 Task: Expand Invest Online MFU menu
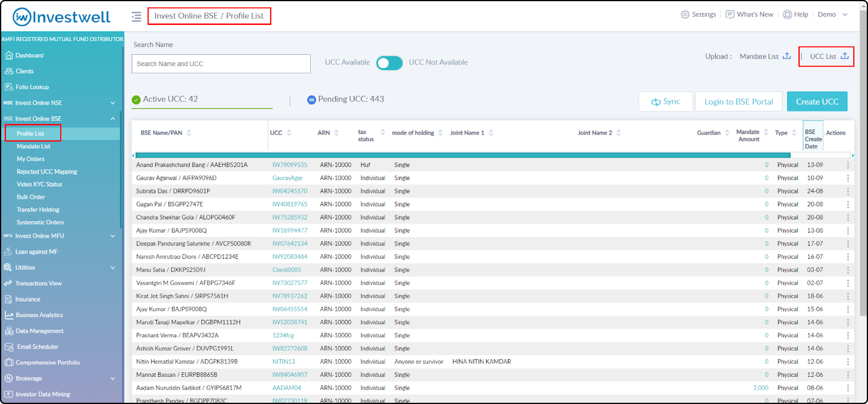tap(113, 236)
